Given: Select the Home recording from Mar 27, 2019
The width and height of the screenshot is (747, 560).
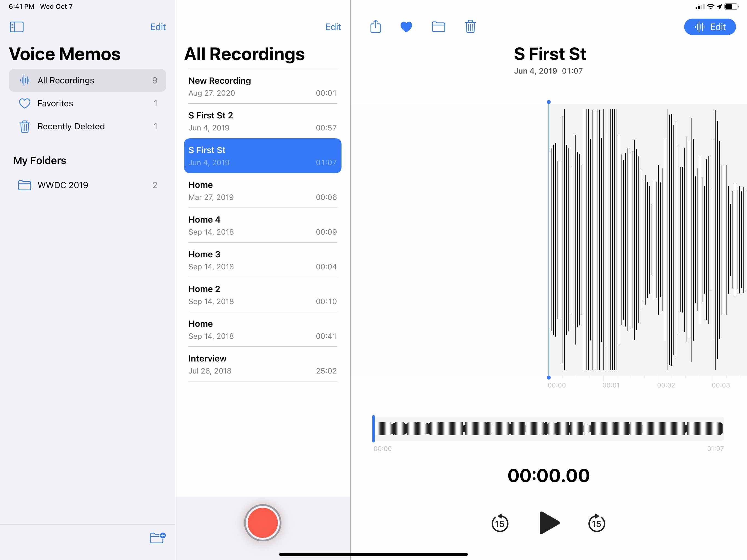Looking at the screenshot, I should tap(262, 191).
